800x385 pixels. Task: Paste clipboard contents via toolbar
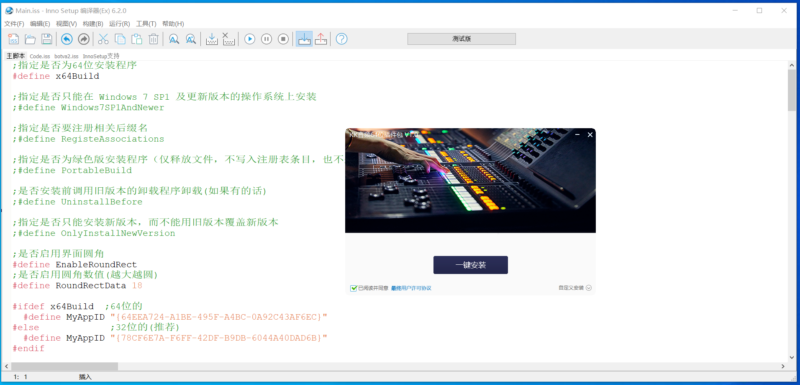(x=137, y=39)
